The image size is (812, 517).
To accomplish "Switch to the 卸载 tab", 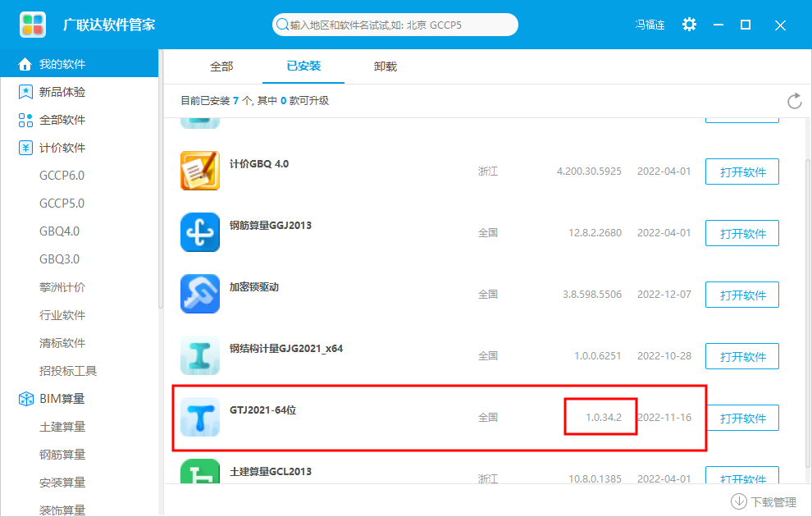I will [x=385, y=66].
